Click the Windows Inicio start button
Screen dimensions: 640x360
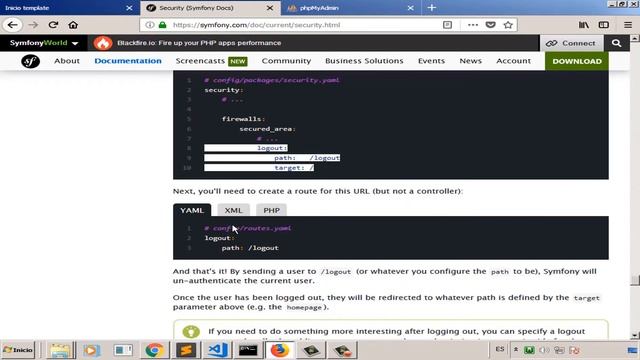click(18, 350)
